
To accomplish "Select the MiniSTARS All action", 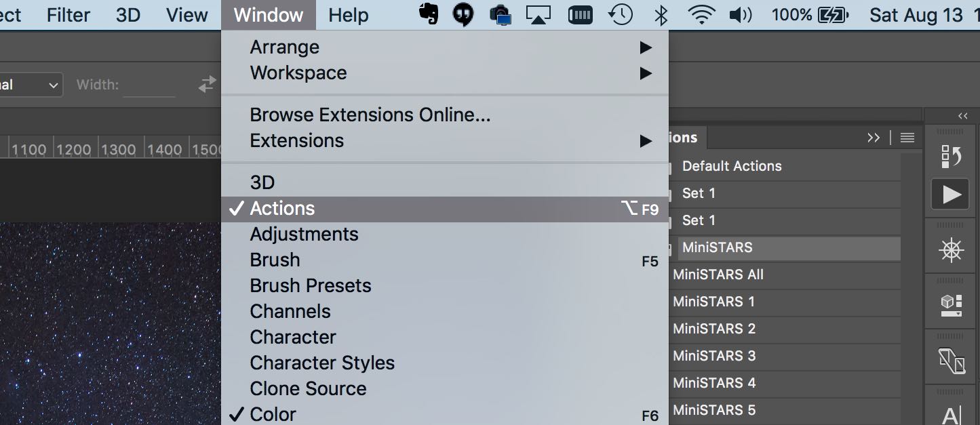I will (x=785, y=275).
